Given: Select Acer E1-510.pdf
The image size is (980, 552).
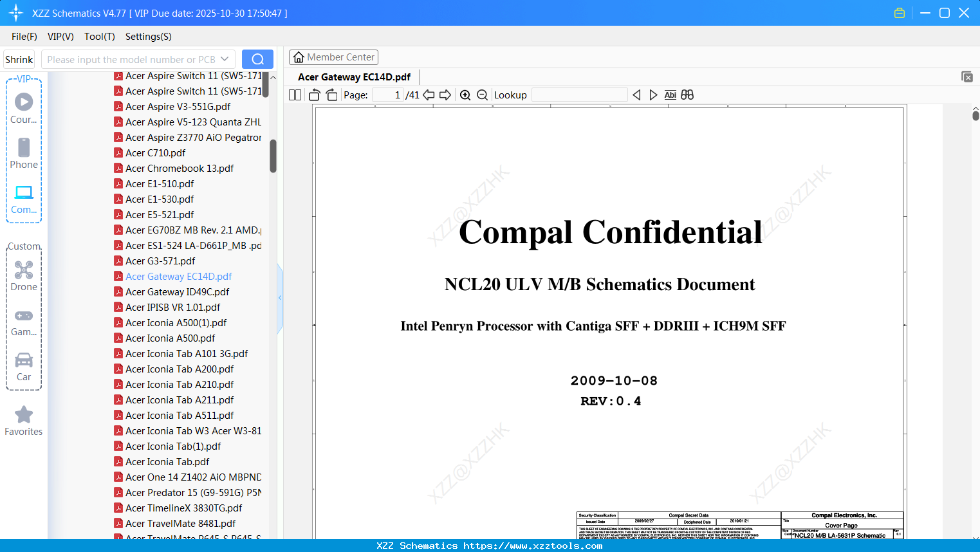Looking at the screenshot, I should point(154,184).
